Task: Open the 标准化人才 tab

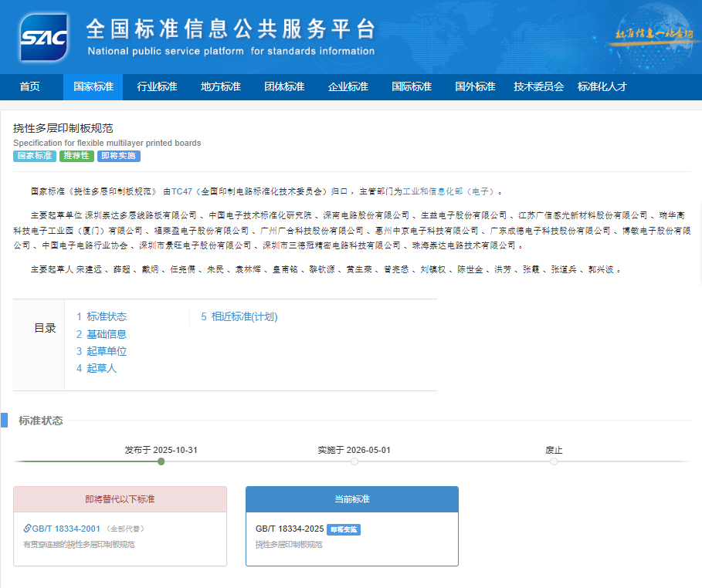Action: 602,86
